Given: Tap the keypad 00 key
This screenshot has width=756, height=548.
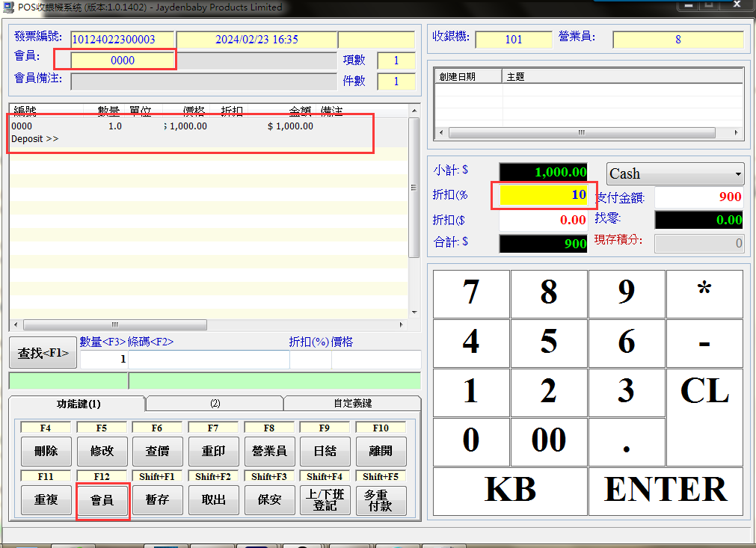Looking at the screenshot, I should pyautogui.click(x=549, y=442).
